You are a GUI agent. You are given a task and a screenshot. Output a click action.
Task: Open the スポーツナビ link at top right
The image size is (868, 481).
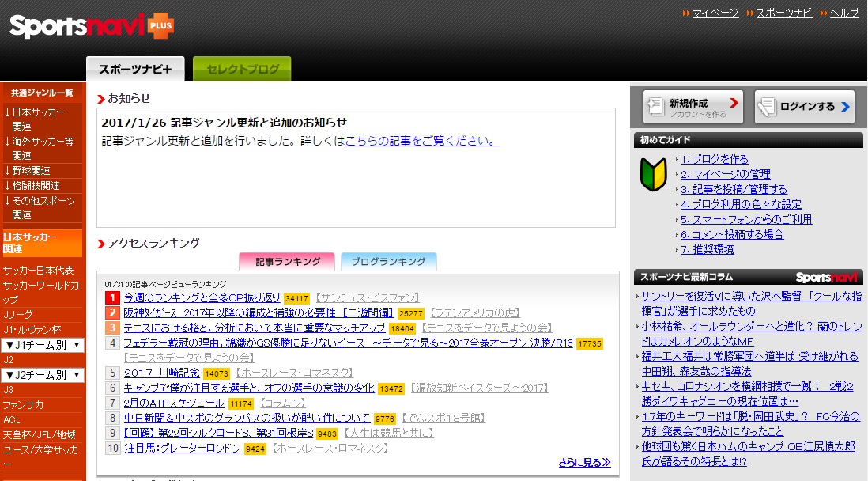point(784,13)
